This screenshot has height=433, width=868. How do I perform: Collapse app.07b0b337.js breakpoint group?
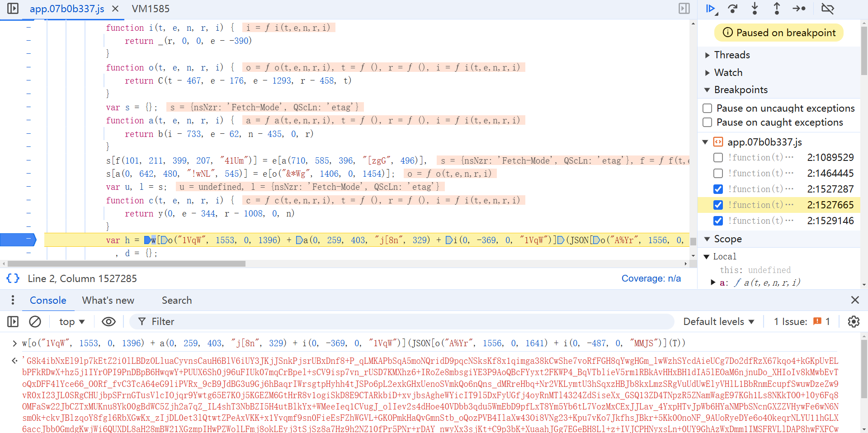[705, 142]
